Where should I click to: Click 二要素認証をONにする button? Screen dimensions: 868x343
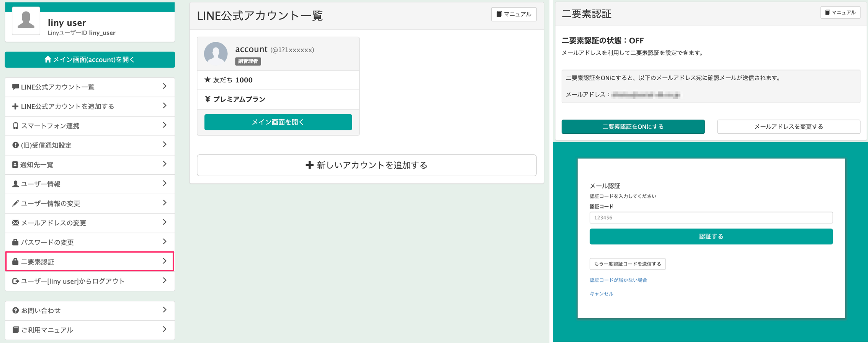click(633, 126)
